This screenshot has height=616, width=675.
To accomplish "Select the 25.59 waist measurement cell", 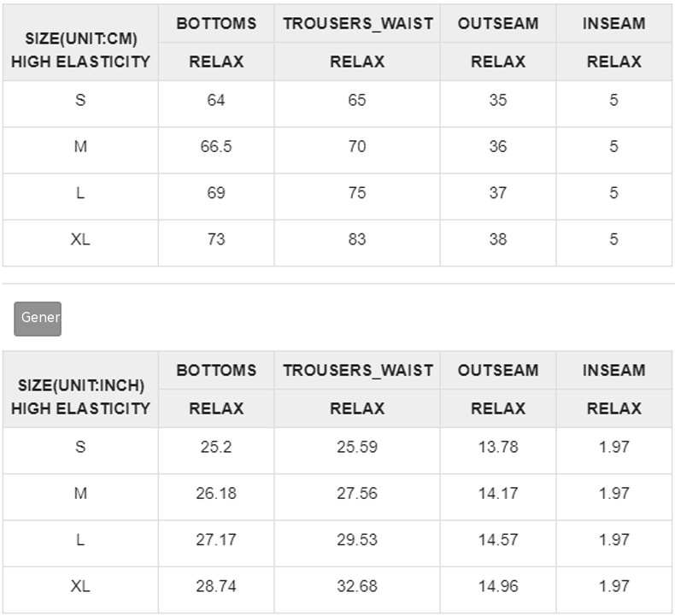I will click(x=357, y=447).
